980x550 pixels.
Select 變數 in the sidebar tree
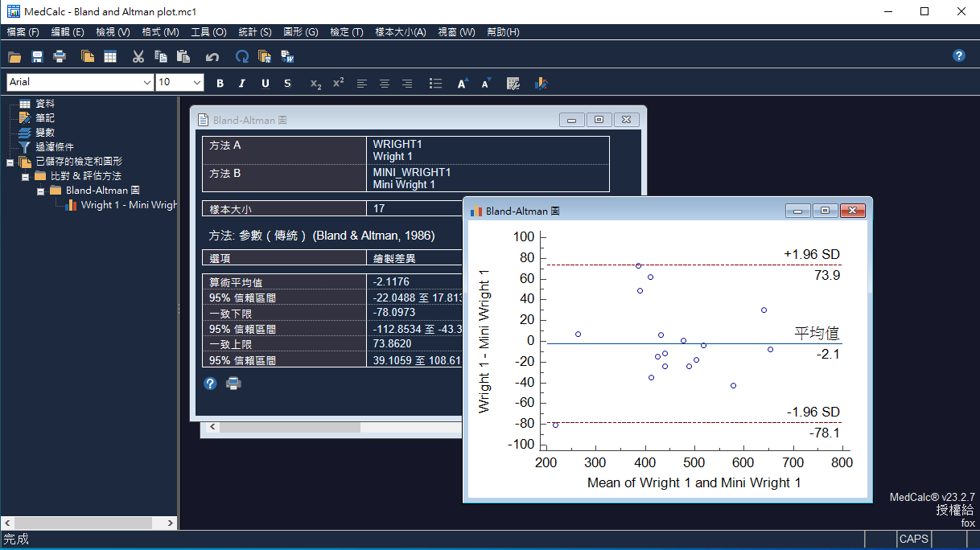pyautogui.click(x=45, y=133)
